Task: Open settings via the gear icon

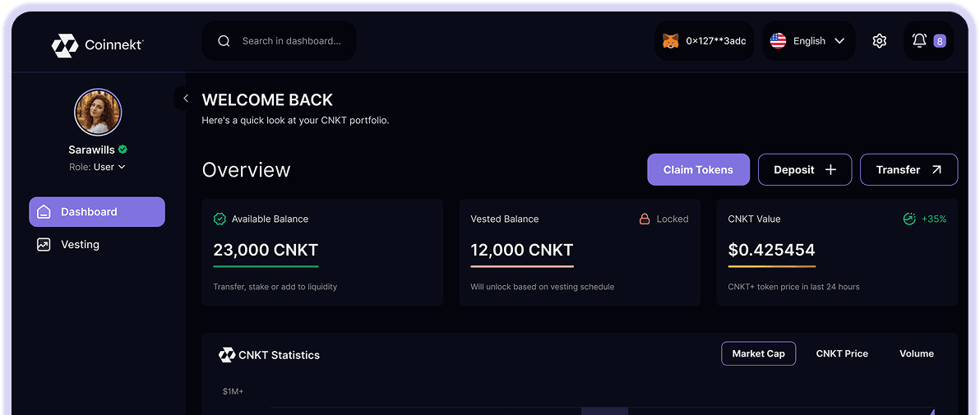Action: pos(879,41)
